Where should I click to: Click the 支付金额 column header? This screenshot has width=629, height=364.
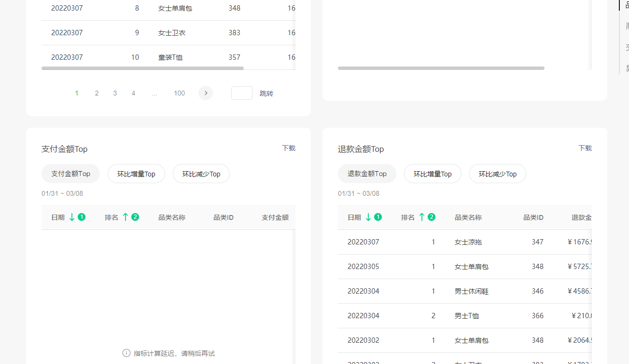pos(275,217)
